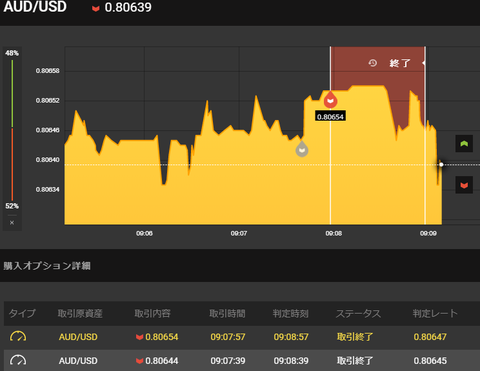Click trade time 09:07:57
The image size is (480, 371).
click(x=228, y=337)
